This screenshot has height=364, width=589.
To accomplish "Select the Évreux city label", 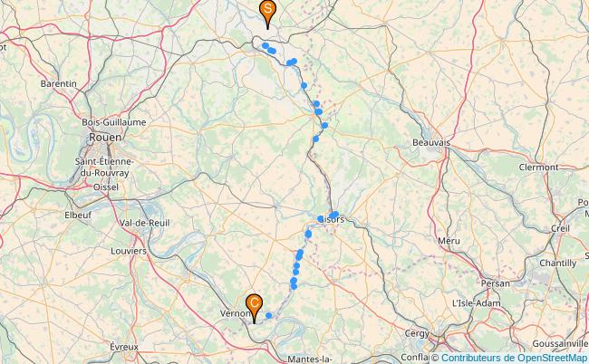I will coord(124,347).
